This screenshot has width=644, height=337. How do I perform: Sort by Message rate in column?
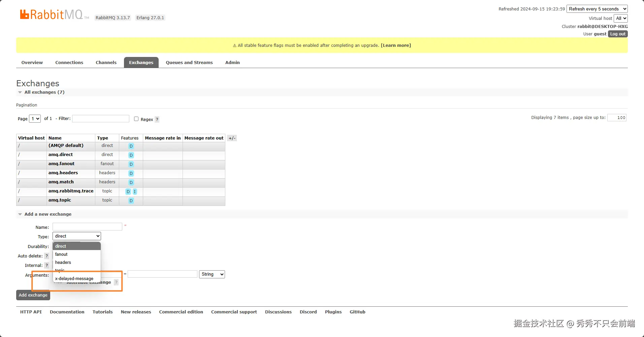point(163,138)
